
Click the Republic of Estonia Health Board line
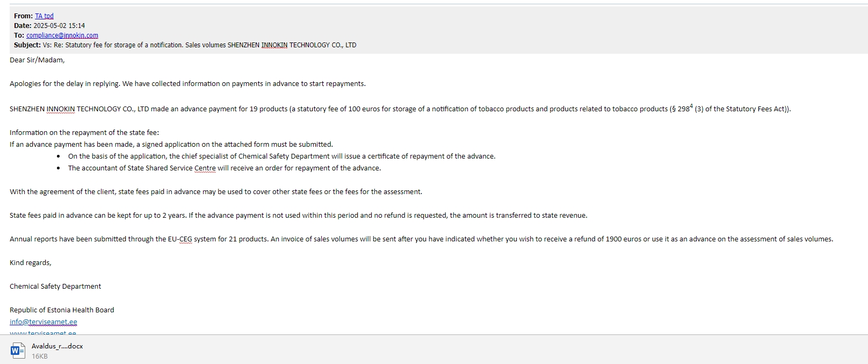[62, 310]
